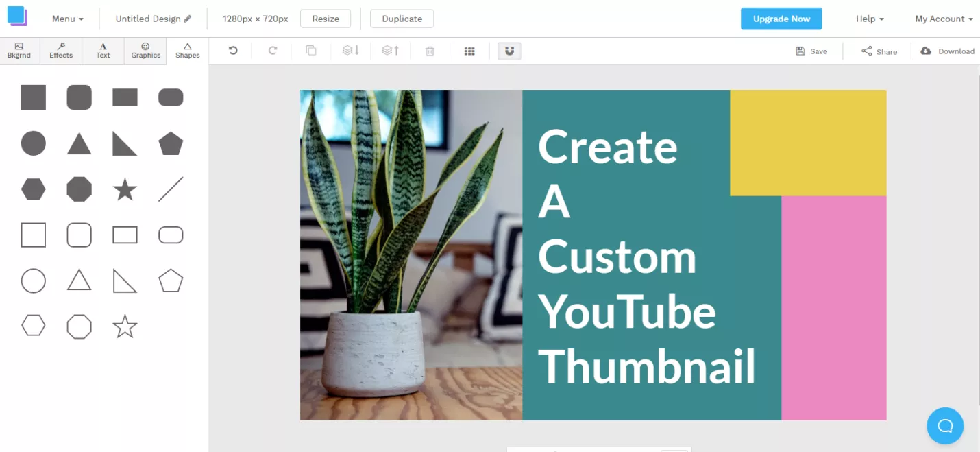Viewport: 980px width, 452px height.
Task: Open the Menu dropdown
Action: click(68, 19)
